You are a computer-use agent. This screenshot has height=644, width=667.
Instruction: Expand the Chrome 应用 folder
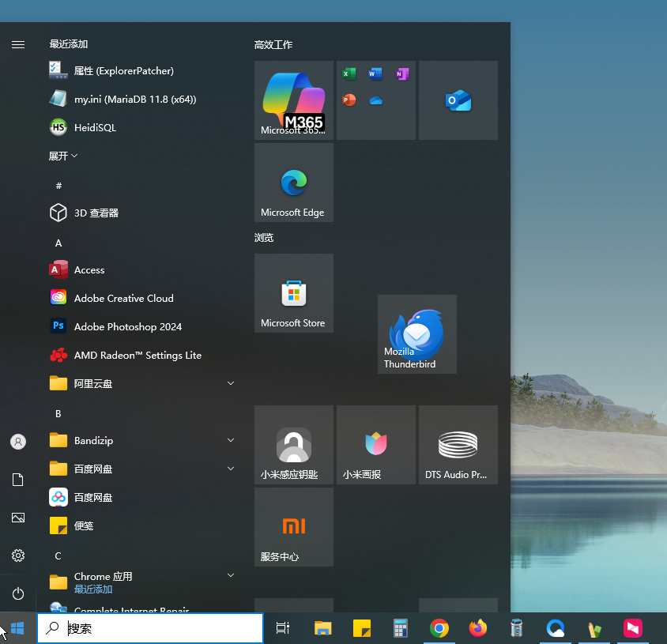pyautogui.click(x=142, y=582)
